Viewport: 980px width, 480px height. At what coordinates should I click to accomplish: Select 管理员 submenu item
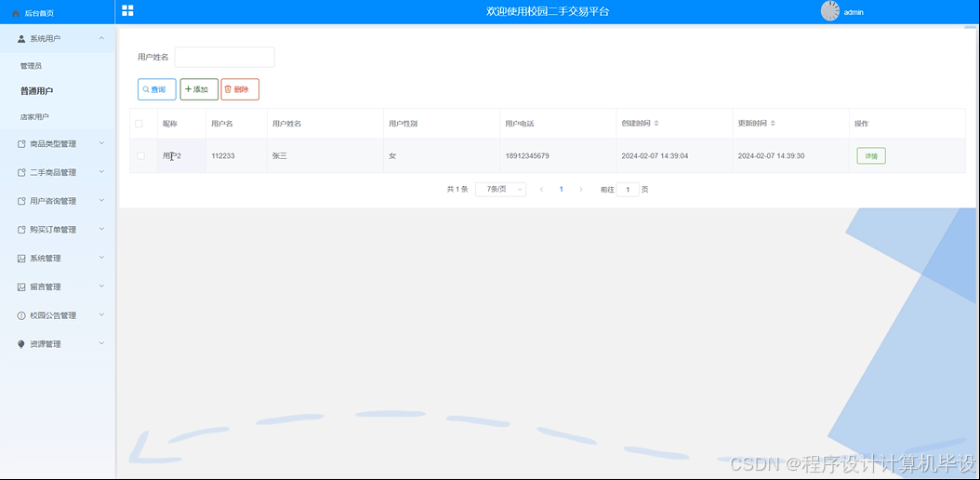[32, 66]
